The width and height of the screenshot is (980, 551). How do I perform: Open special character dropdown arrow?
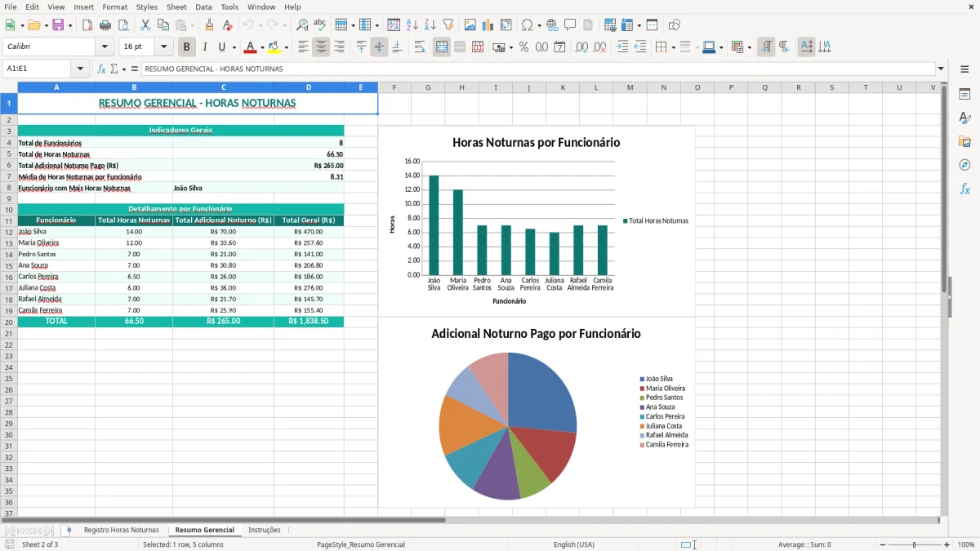point(537,25)
